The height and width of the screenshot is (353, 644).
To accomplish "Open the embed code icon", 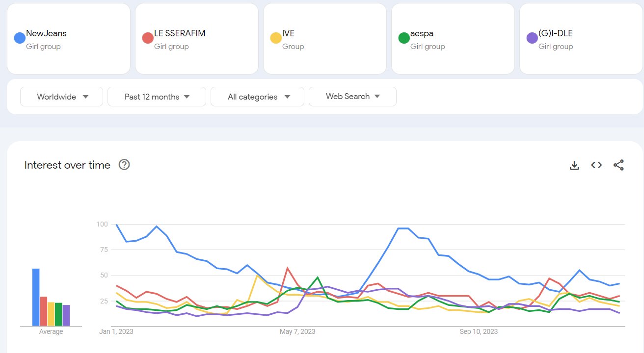I will pyautogui.click(x=596, y=165).
